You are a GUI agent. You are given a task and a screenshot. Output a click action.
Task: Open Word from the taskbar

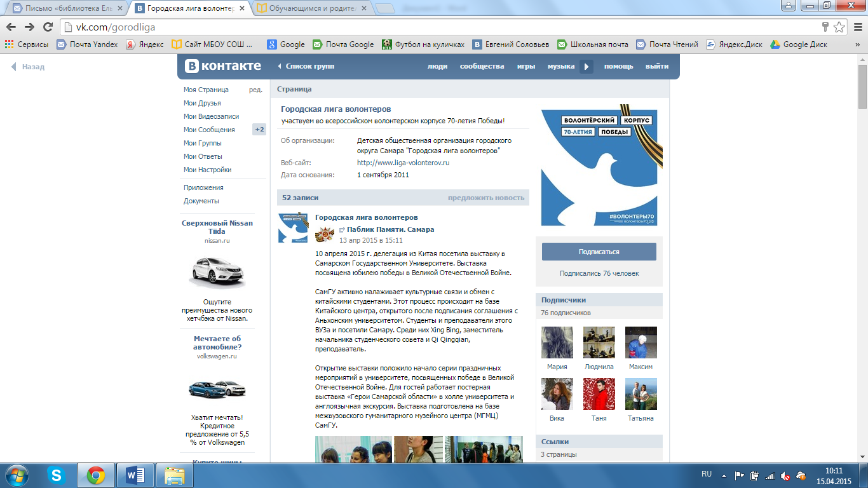(x=136, y=475)
